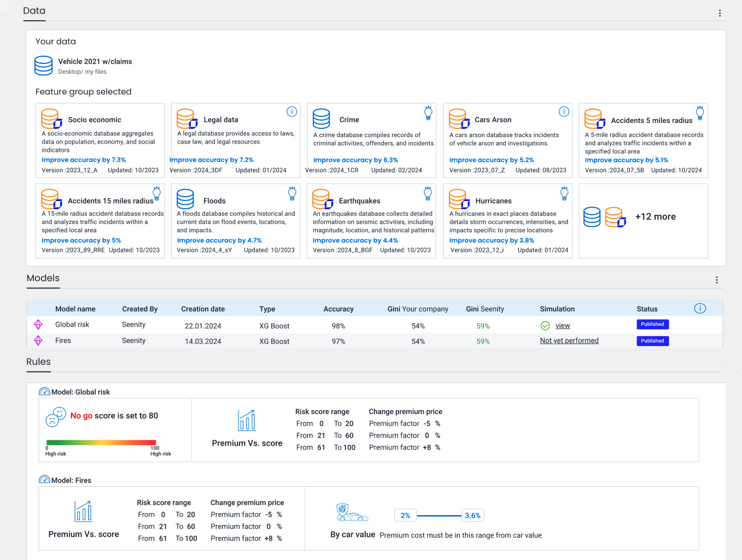The width and height of the screenshot is (742, 560).
Task: Click the Desktop/ my files path
Action: [x=83, y=72]
